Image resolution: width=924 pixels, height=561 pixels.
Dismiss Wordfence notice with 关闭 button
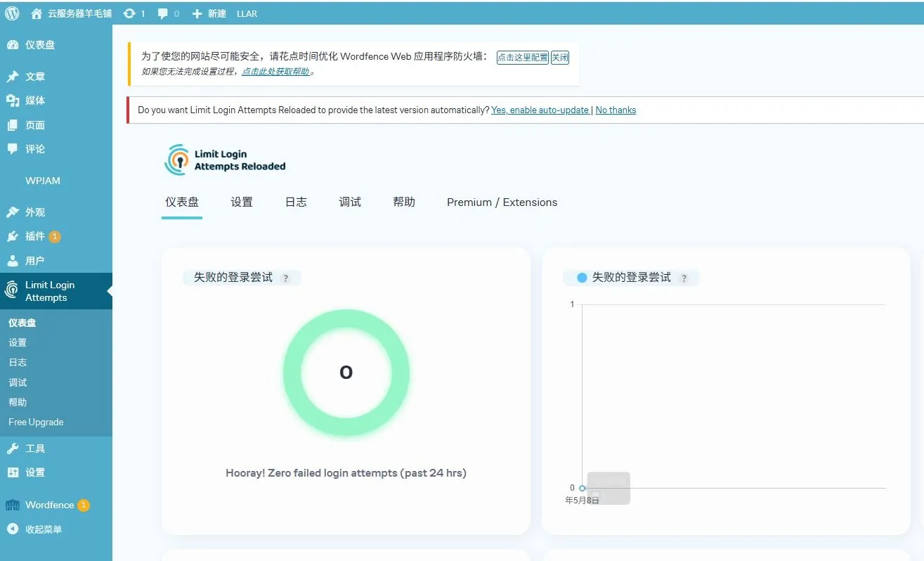tap(560, 58)
